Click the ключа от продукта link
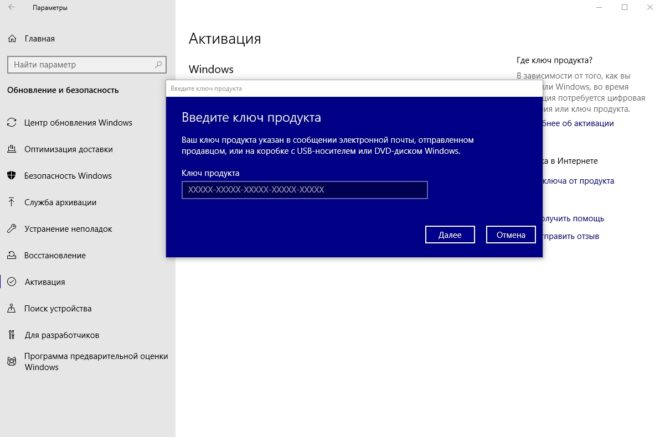The height and width of the screenshot is (437, 660). point(578,181)
